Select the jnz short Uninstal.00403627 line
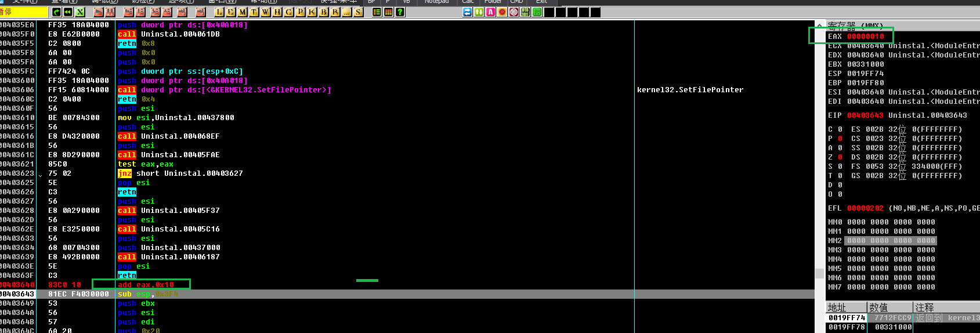This screenshot has width=980, height=333. 180,173
